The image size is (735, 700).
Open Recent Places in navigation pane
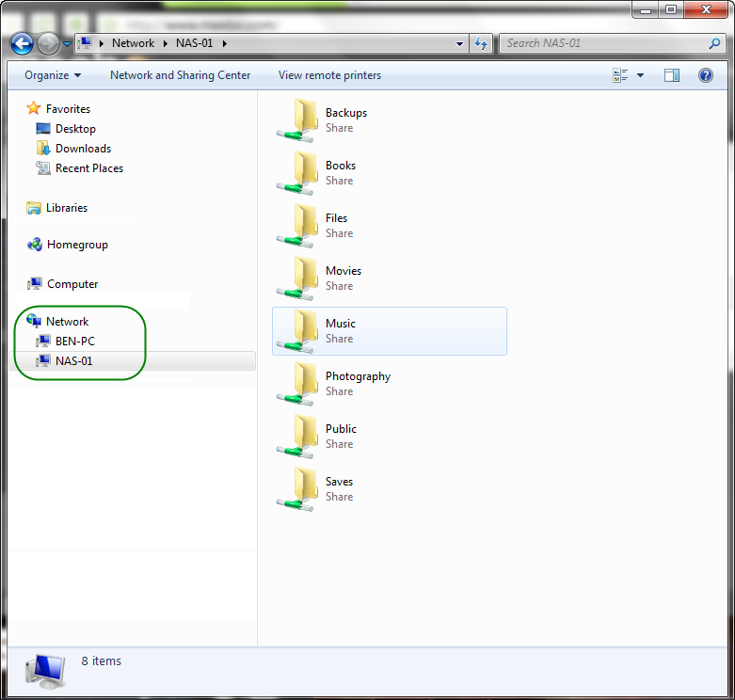89,167
